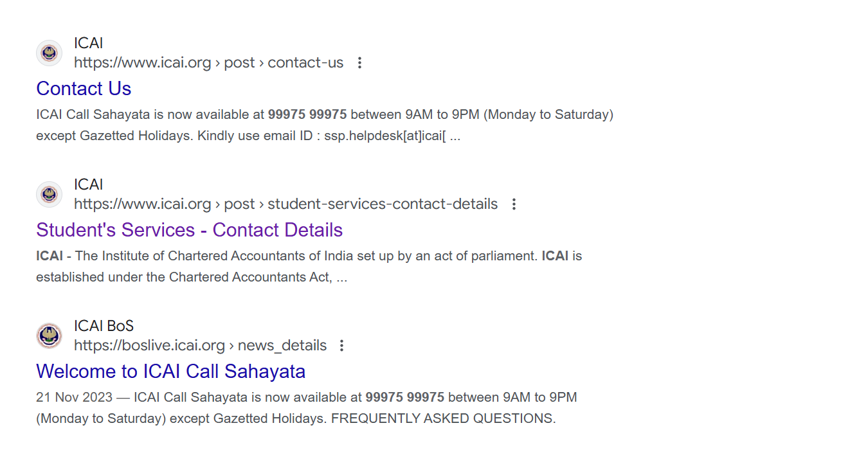This screenshot has width=868, height=457.
Task: Open the "Welcome to ICAI Call Sahayata" link
Action: click(170, 372)
